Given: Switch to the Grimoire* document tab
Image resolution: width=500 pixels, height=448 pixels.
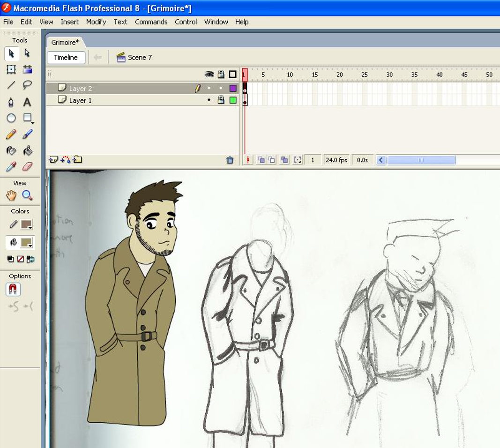Looking at the screenshot, I should (x=65, y=42).
